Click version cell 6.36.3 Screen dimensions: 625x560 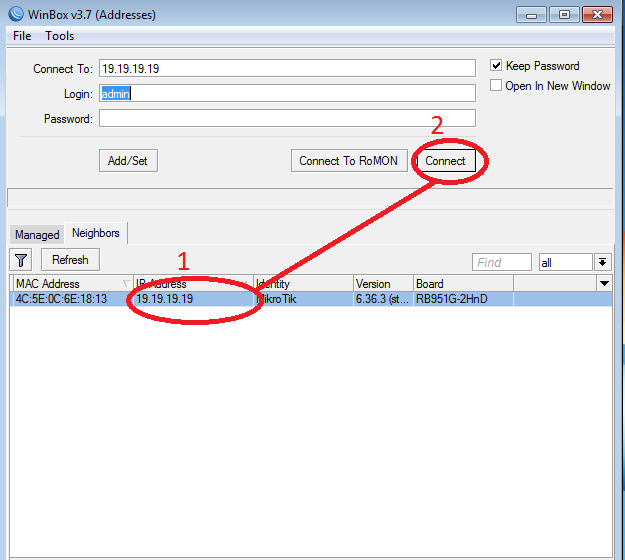coord(382,299)
